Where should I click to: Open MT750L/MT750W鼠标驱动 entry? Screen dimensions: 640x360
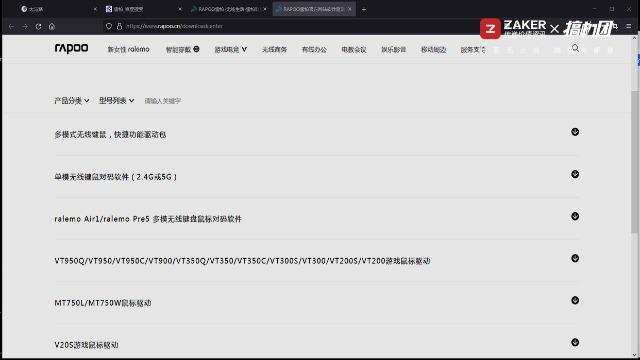(103, 303)
